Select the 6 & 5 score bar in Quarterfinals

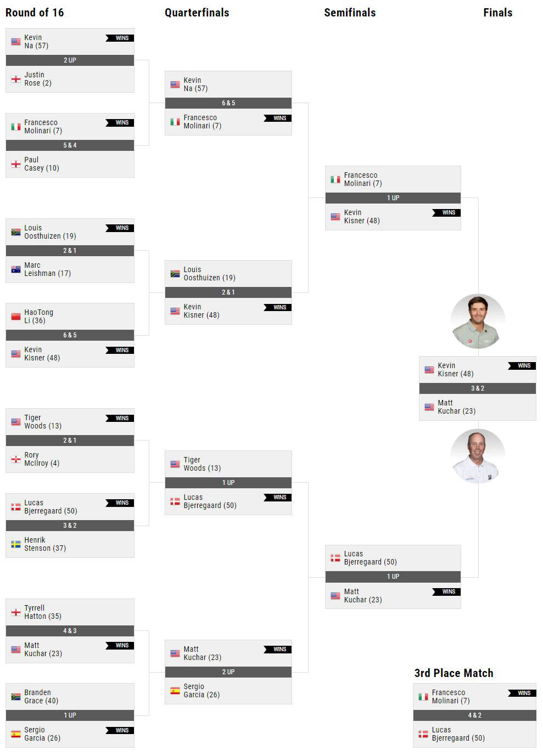[x=228, y=103]
